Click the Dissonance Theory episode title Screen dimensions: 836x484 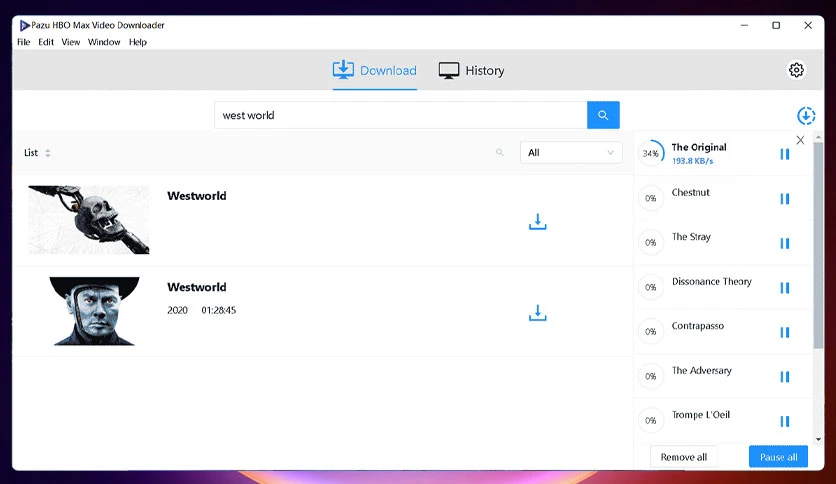point(712,281)
